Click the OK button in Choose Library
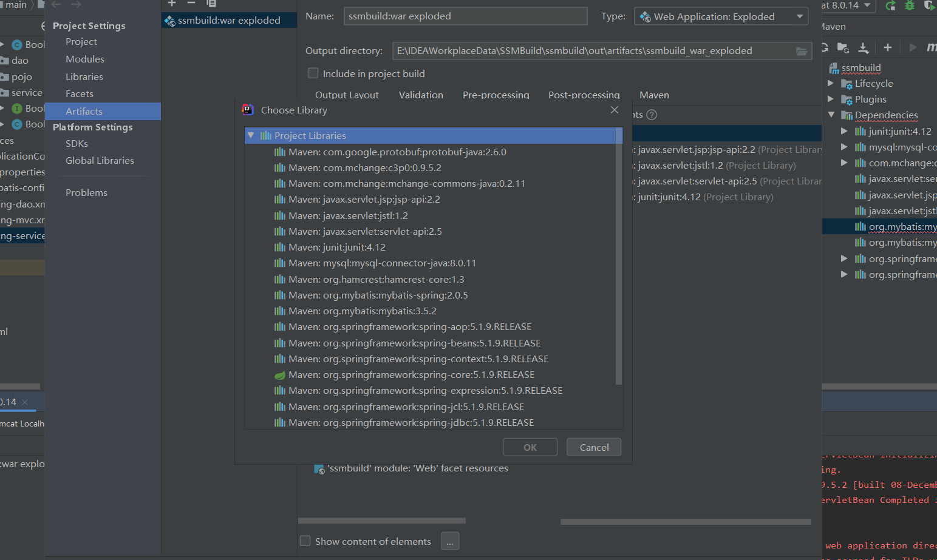 [x=530, y=447]
